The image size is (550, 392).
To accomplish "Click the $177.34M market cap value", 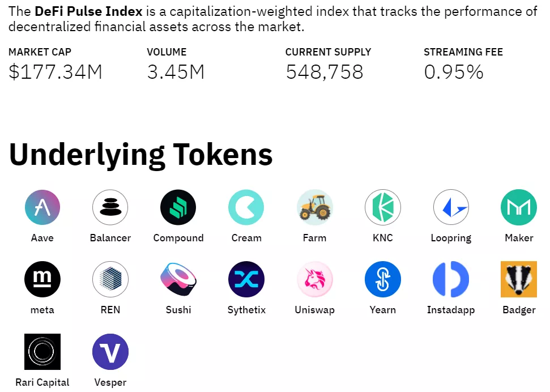I will pyautogui.click(x=56, y=72).
